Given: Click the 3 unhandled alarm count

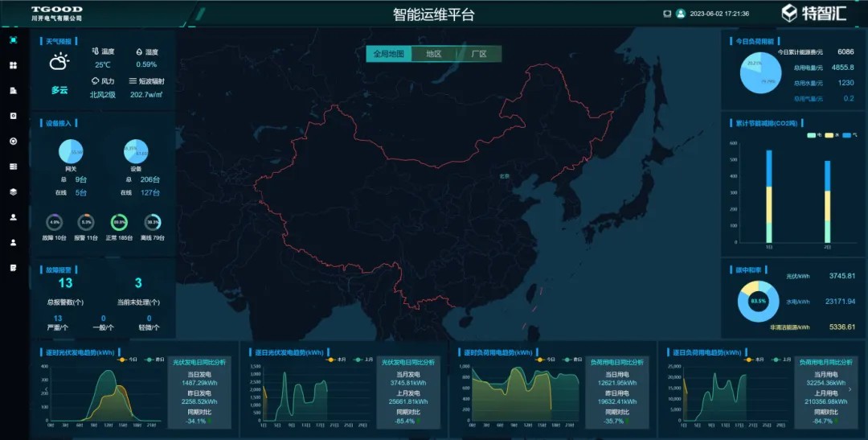Looking at the screenshot, I should point(138,283).
